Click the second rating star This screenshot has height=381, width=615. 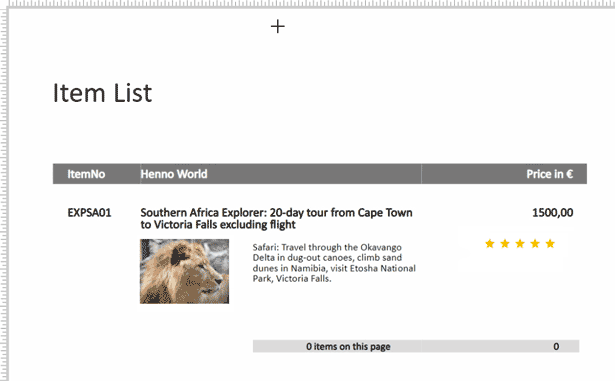[505, 244]
